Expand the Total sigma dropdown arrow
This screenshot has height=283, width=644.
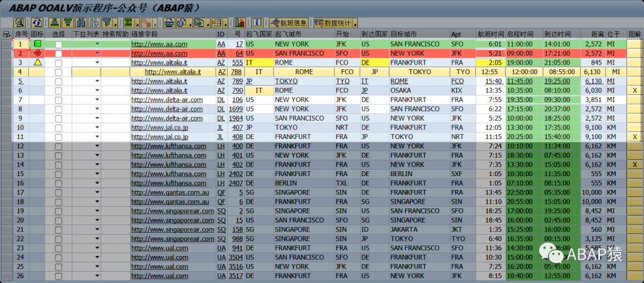click(137, 23)
